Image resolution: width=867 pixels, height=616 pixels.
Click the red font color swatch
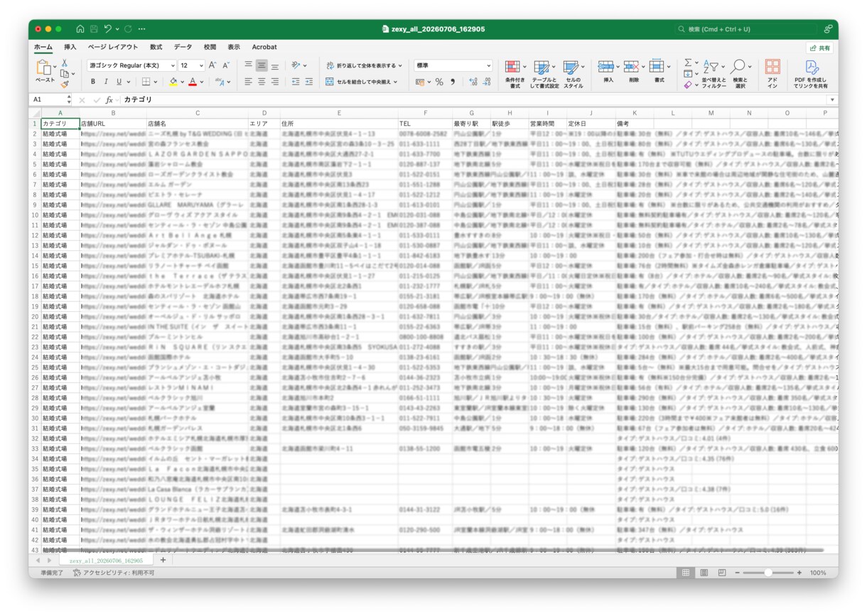coord(192,82)
